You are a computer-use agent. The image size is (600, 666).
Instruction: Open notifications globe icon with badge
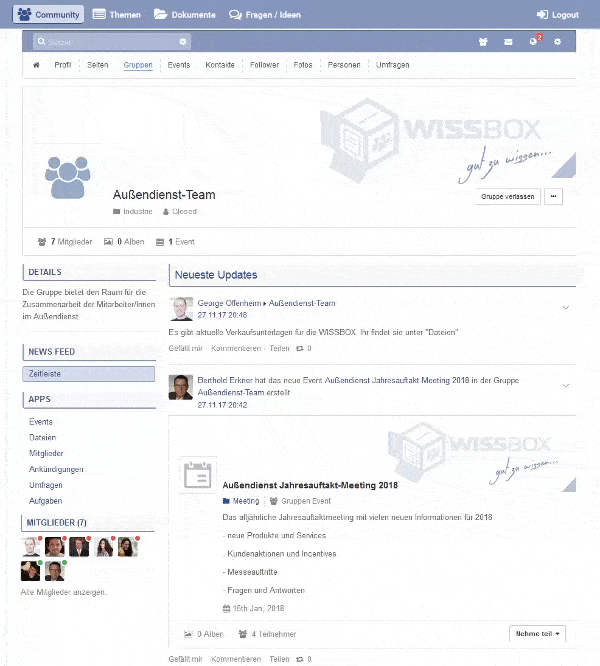point(533,42)
